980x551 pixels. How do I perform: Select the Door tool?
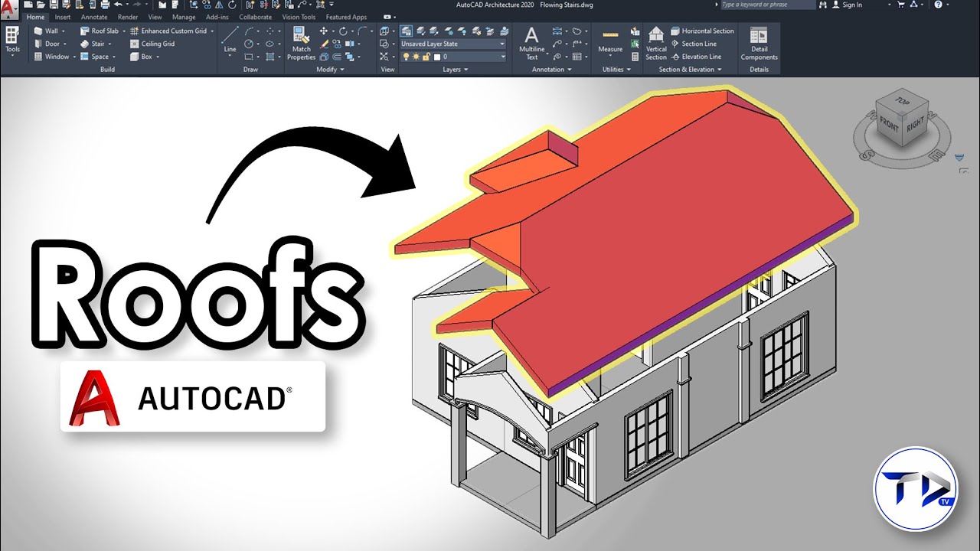[46, 44]
